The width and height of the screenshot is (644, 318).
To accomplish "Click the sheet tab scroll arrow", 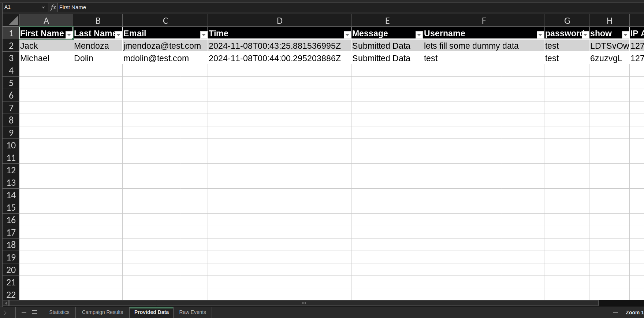I will pyautogui.click(x=5, y=313).
